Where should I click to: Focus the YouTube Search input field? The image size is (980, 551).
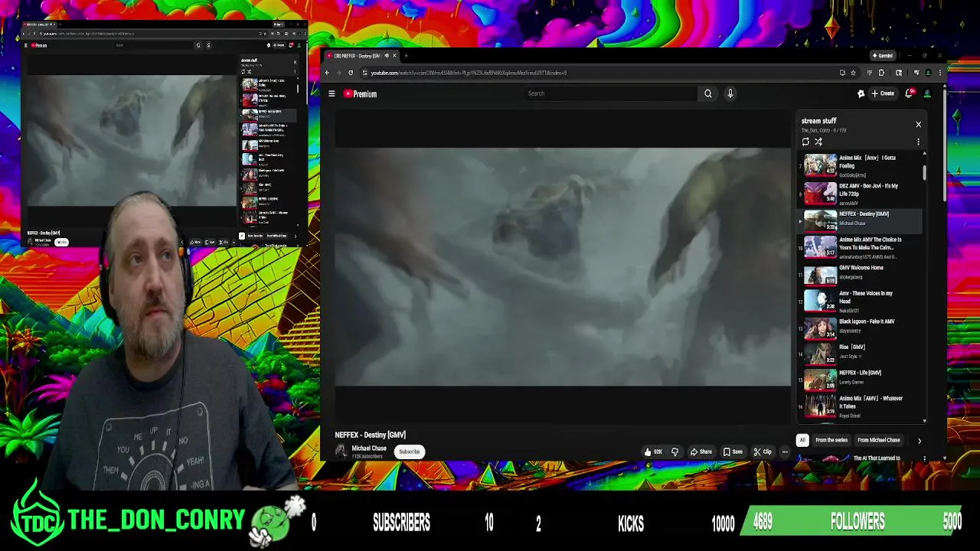coord(610,93)
